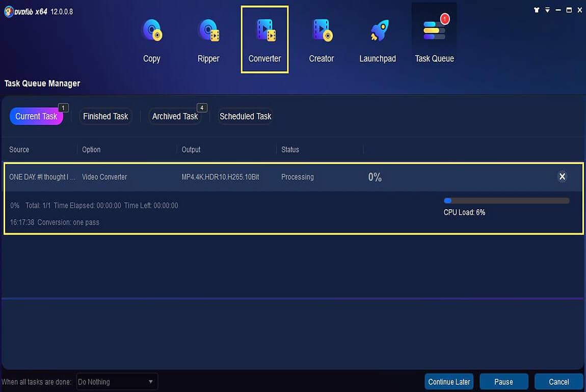This screenshot has width=586, height=392.
Task: Select the processing task row
Action: tap(204, 177)
